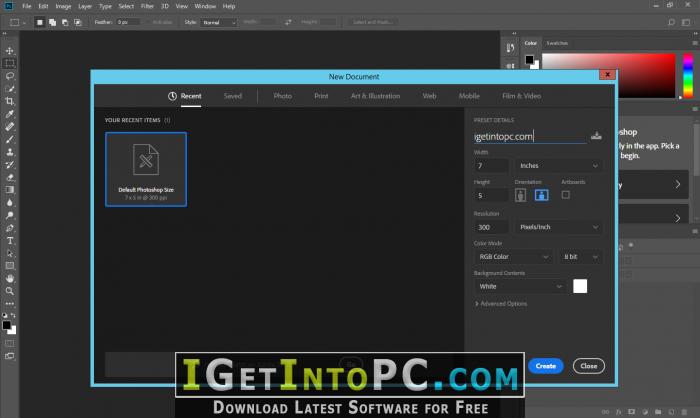Click the Close button in dialog

(588, 366)
